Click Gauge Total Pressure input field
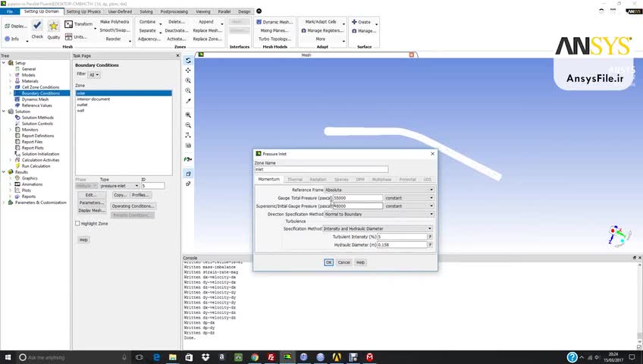Viewport: 643px width, 364px height. click(x=358, y=198)
